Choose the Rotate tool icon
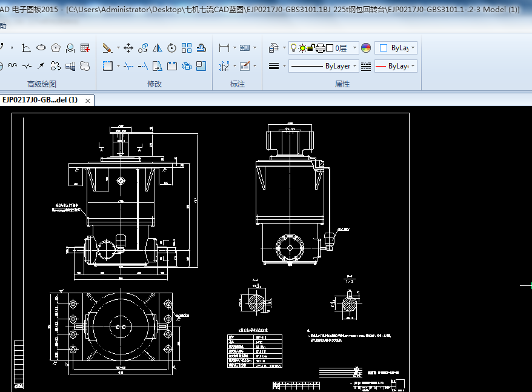Image resolution: width=532 pixels, height=392 pixels. (171, 48)
